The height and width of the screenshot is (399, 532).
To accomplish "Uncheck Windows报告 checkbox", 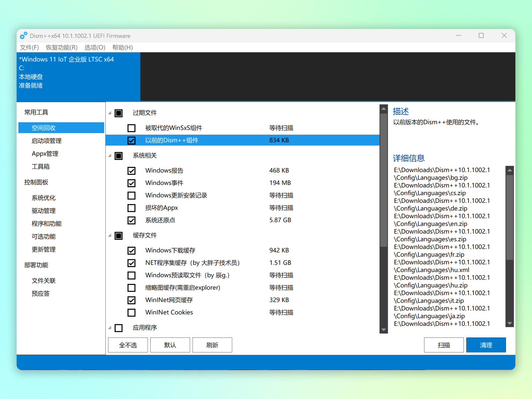I will pos(132,171).
